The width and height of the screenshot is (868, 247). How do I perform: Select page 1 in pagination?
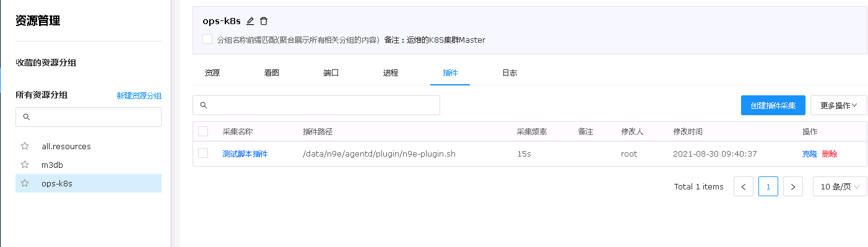[x=768, y=186]
